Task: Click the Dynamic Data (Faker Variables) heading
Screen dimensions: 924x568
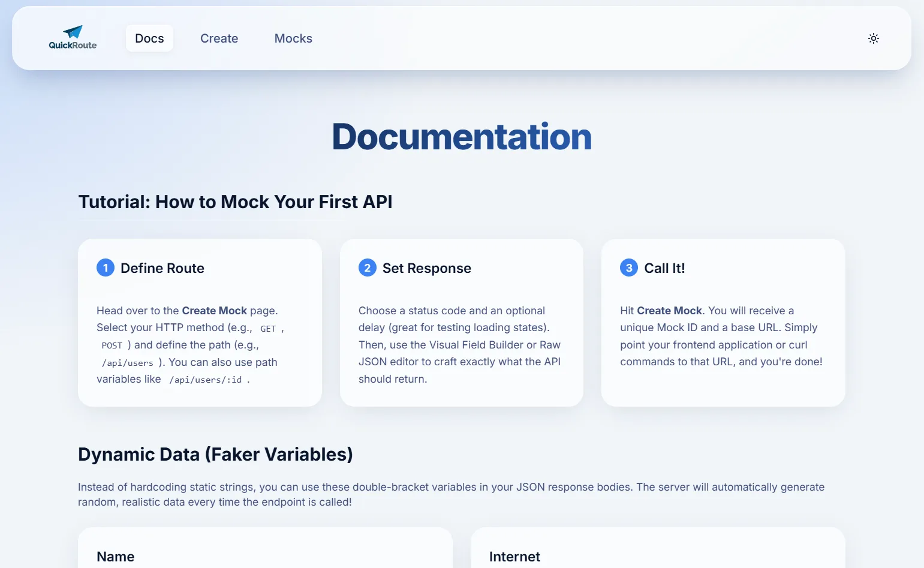Action: tap(215, 455)
